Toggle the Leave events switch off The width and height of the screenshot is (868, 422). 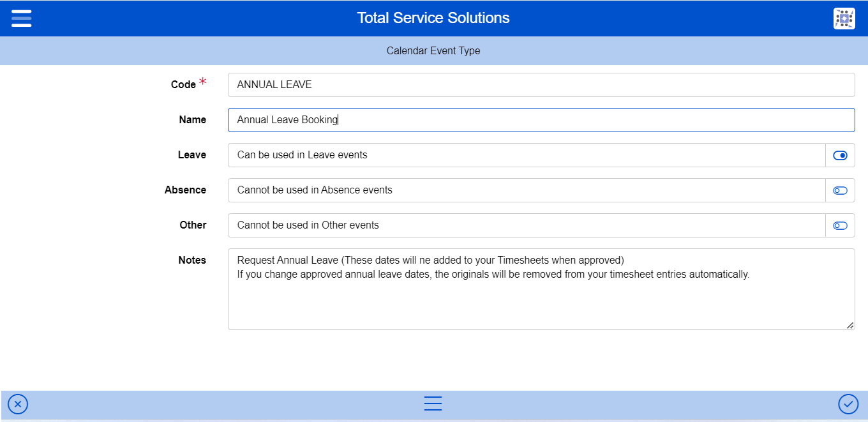(x=840, y=155)
